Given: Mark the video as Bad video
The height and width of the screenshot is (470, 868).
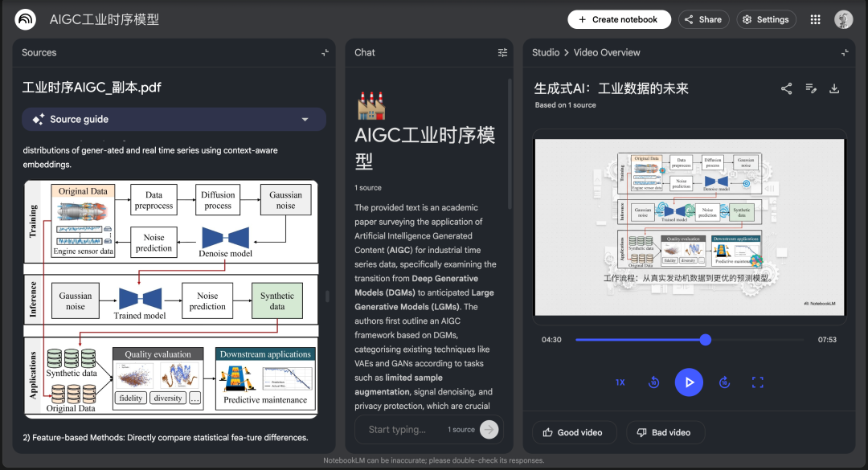Looking at the screenshot, I should [665, 432].
